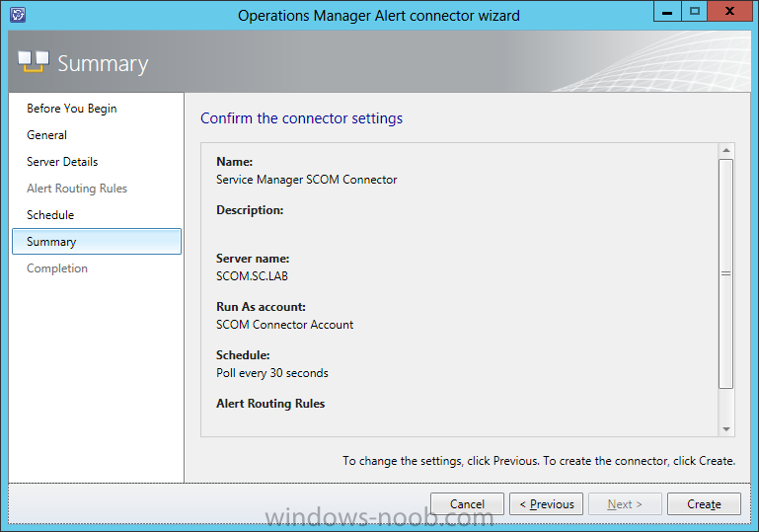Click the Summary header connector icon

point(34,62)
